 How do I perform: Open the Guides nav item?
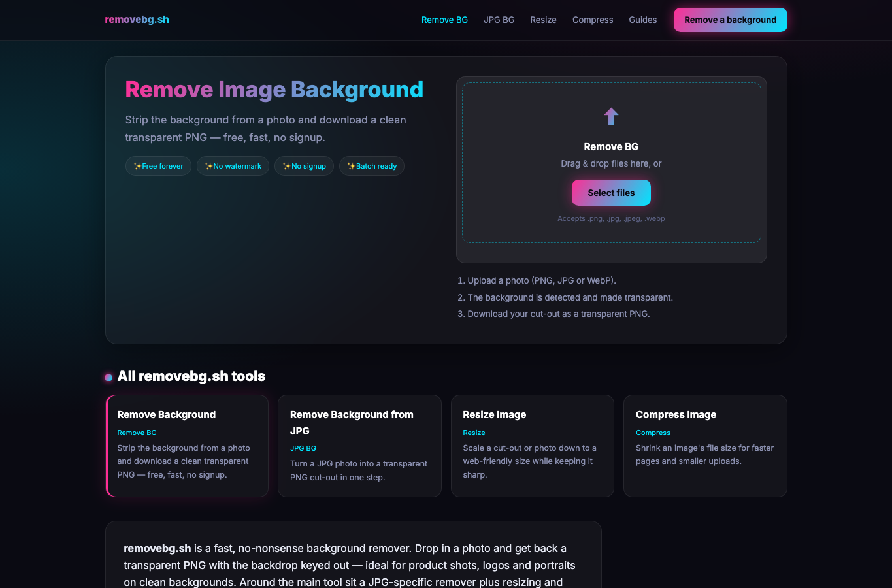point(642,20)
